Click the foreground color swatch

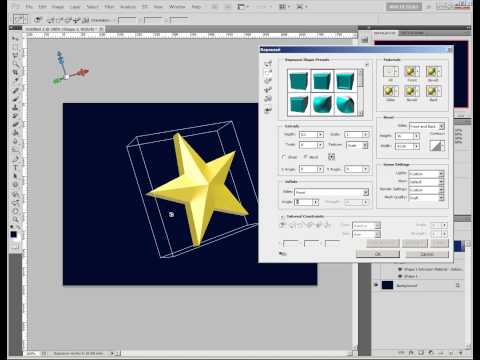pyautogui.click(x=13, y=234)
